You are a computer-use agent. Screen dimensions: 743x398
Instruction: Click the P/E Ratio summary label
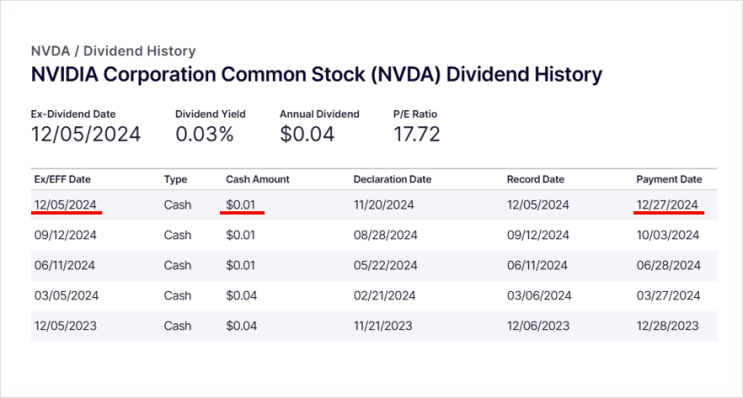pyautogui.click(x=416, y=114)
